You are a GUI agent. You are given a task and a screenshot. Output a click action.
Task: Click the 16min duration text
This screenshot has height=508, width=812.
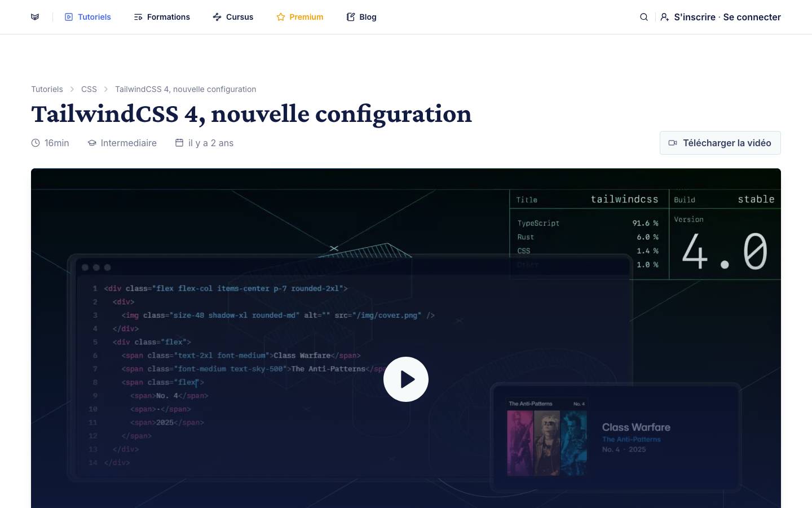[57, 143]
